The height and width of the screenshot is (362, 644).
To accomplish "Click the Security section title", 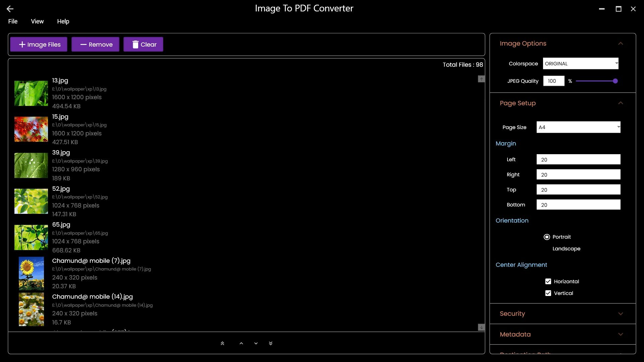I will (x=512, y=314).
